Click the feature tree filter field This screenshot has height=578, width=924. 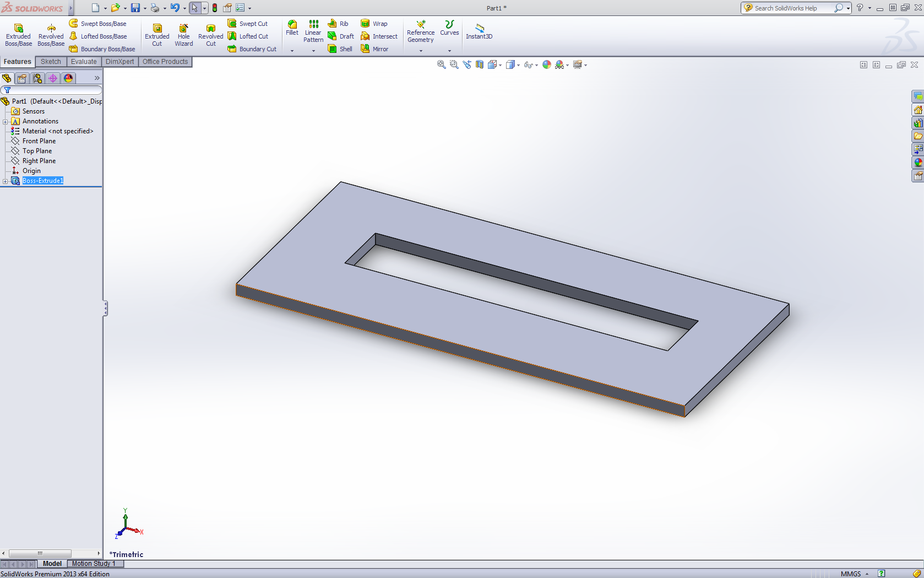51,90
